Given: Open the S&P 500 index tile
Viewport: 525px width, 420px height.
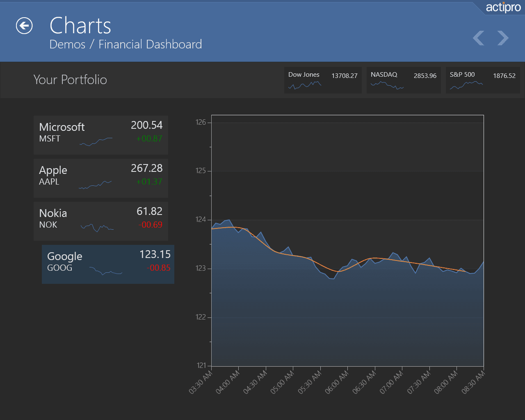Looking at the screenshot, I should [x=483, y=80].
